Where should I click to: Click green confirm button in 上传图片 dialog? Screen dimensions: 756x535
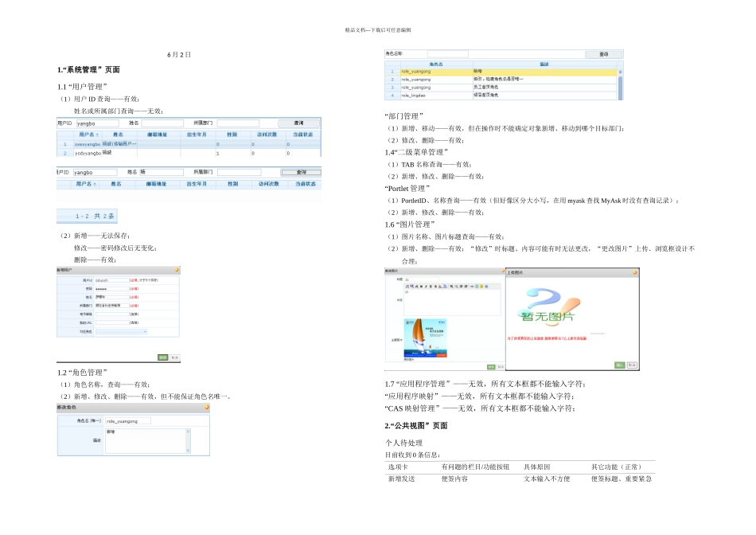click(620, 365)
